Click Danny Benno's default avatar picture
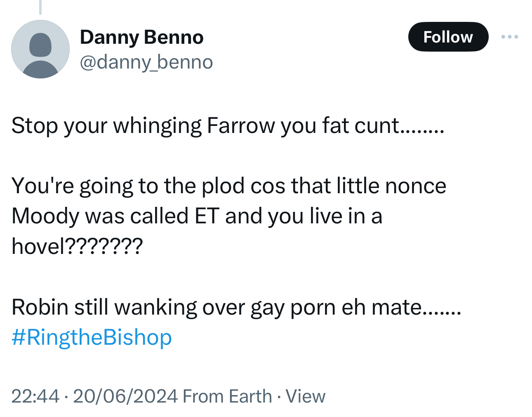The height and width of the screenshot is (417, 532). tap(40, 49)
